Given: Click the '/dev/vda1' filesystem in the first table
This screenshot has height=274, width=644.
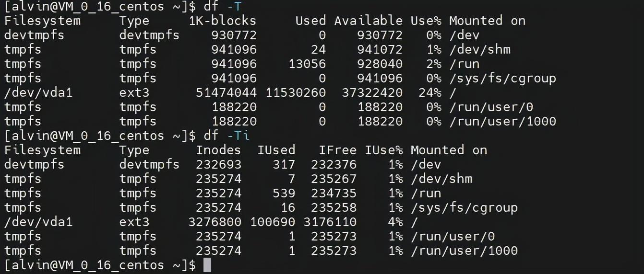Looking at the screenshot, I should [x=38, y=92].
